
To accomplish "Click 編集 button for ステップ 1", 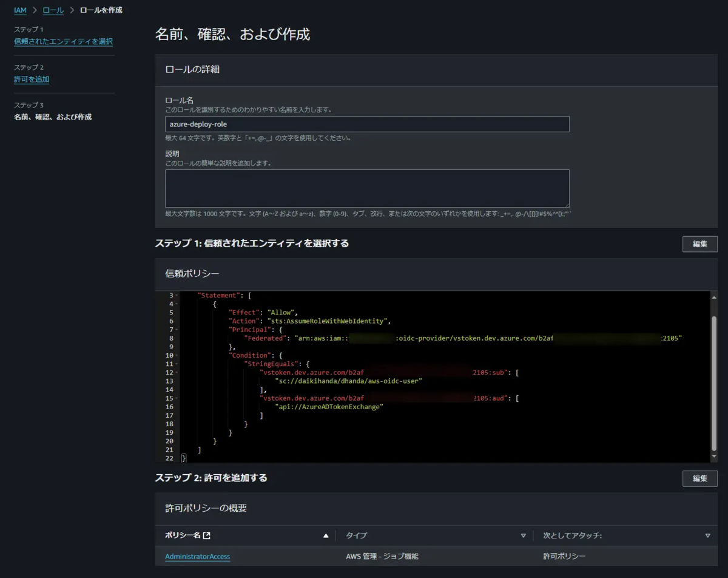I will (x=700, y=243).
